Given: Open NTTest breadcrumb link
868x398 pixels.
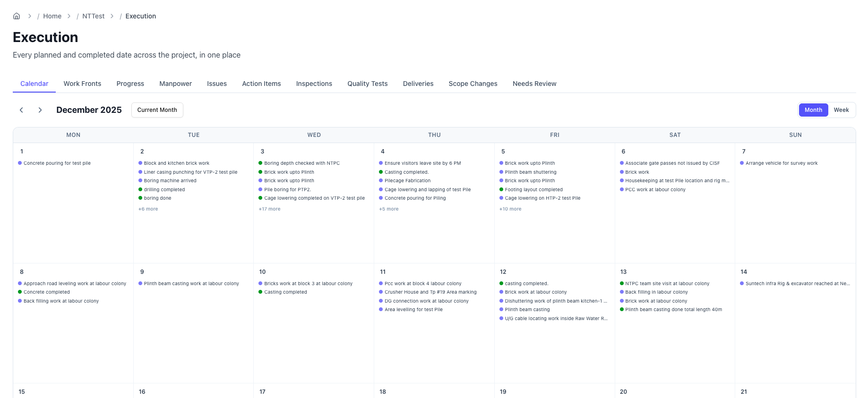Looking at the screenshot, I should (94, 16).
